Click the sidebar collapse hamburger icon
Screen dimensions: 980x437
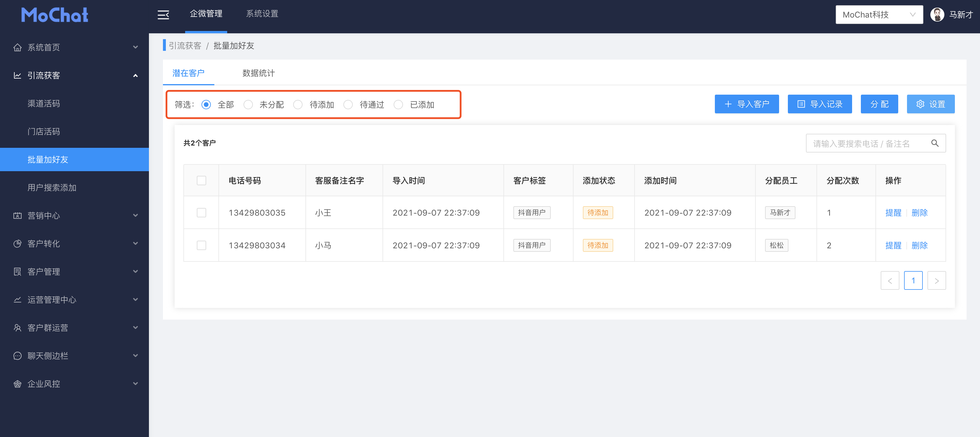pyautogui.click(x=163, y=15)
